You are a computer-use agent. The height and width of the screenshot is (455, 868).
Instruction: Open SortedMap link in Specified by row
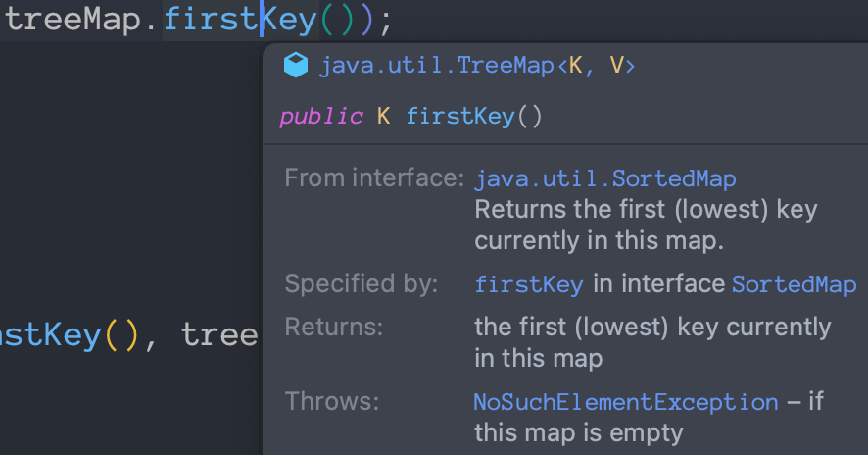[x=794, y=284]
